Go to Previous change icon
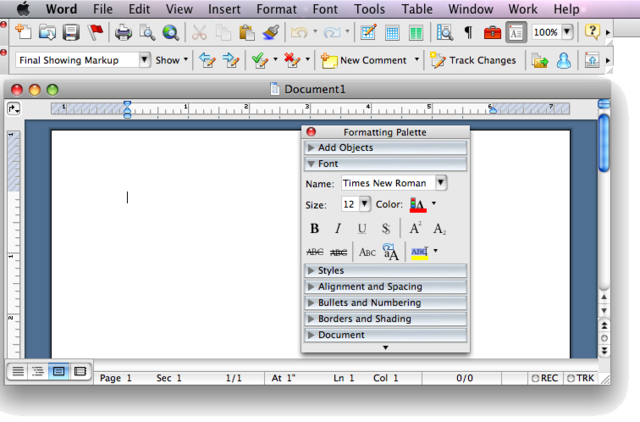The image size is (640, 422). [x=207, y=60]
